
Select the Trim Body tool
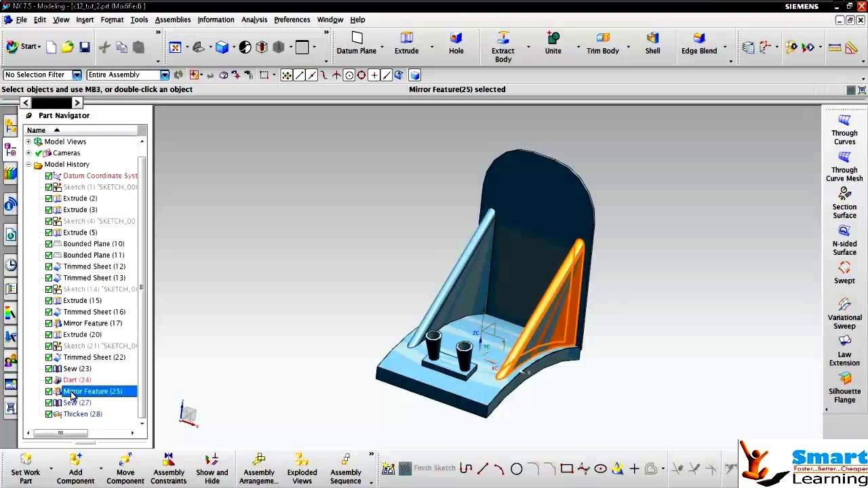click(x=602, y=44)
